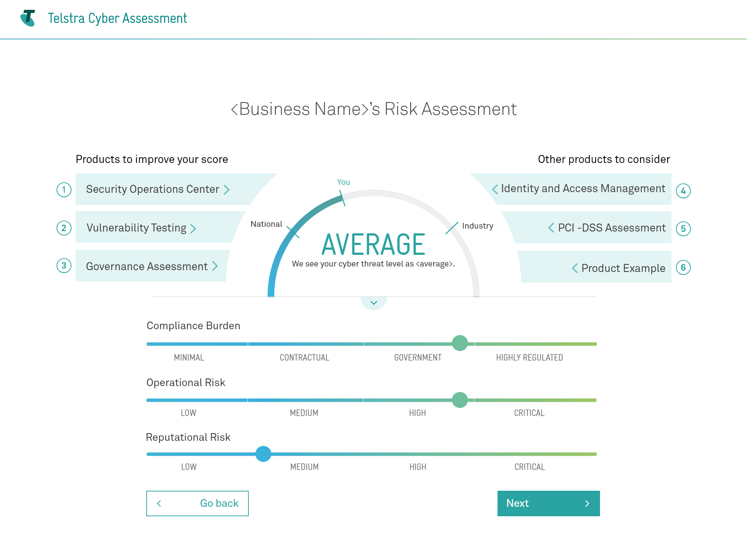
Task: Click the circled number 3 badge
Action: pyautogui.click(x=64, y=266)
